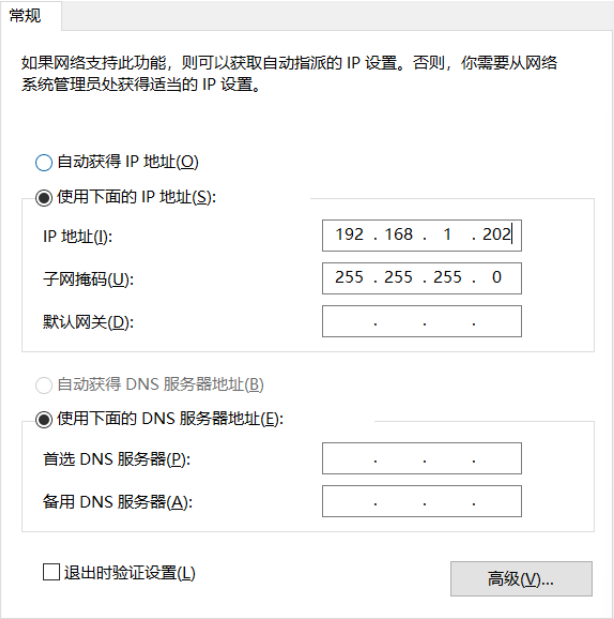
Task: Focus the empty 默认网关 address field
Action: [421, 322]
